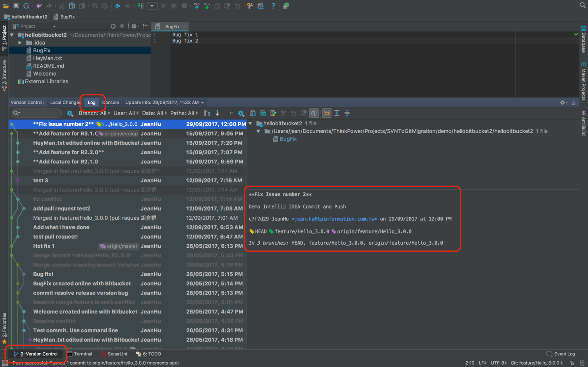
Task: Open the Project panel gear settings
Action: [x=135, y=26]
